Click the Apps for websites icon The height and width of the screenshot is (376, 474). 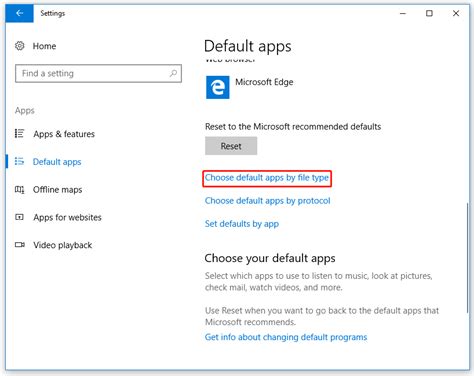click(19, 217)
